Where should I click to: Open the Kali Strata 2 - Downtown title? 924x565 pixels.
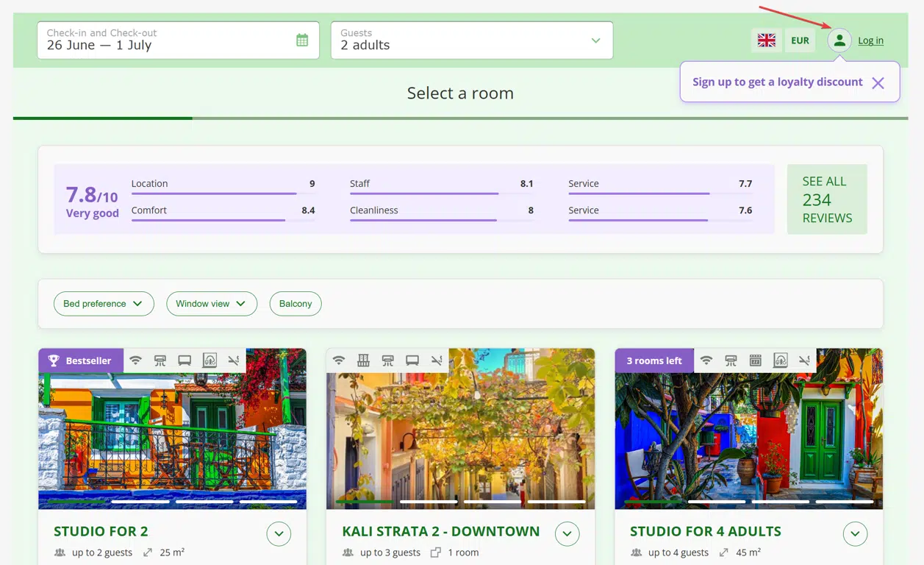tap(441, 531)
